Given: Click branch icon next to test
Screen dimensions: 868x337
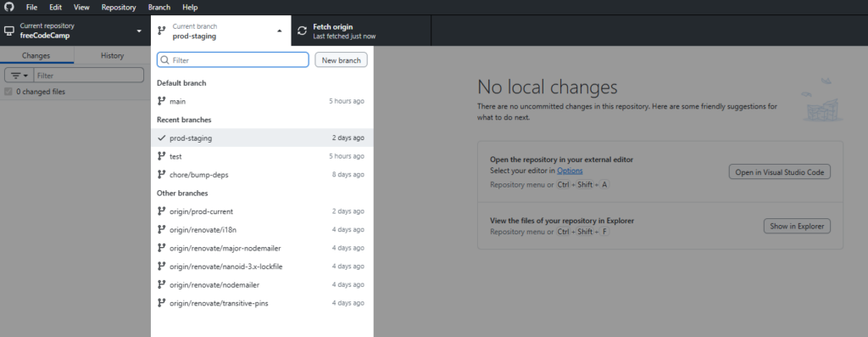Looking at the screenshot, I should 161,156.
